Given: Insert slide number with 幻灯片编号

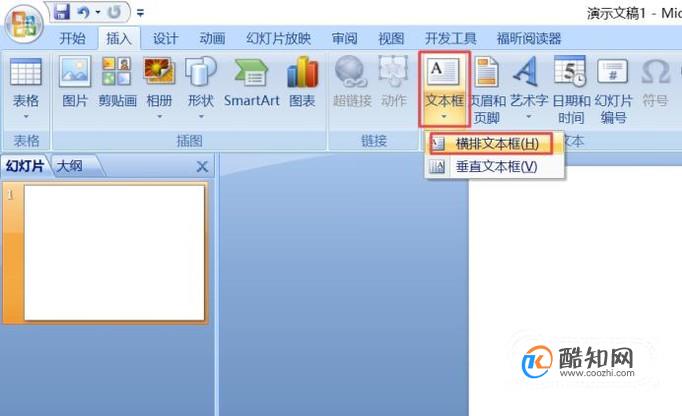Looking at the screenshot, I should tap(613, 89).
